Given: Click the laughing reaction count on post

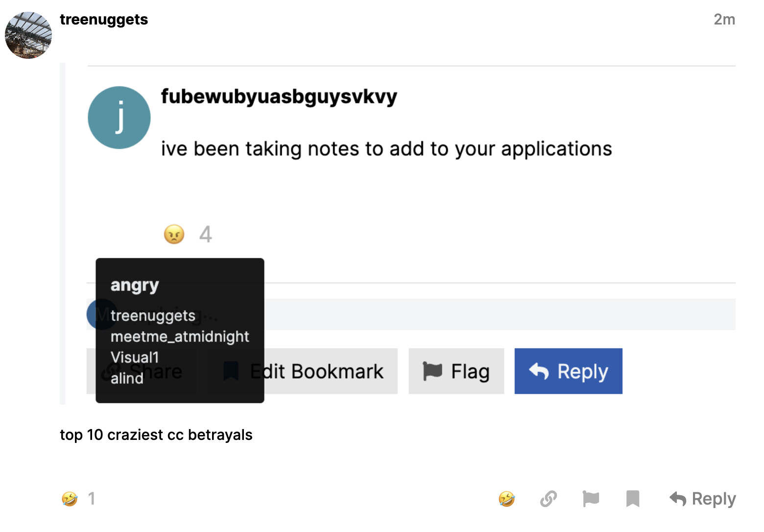Looking at the screenshot, I should [x=92, y=499].
